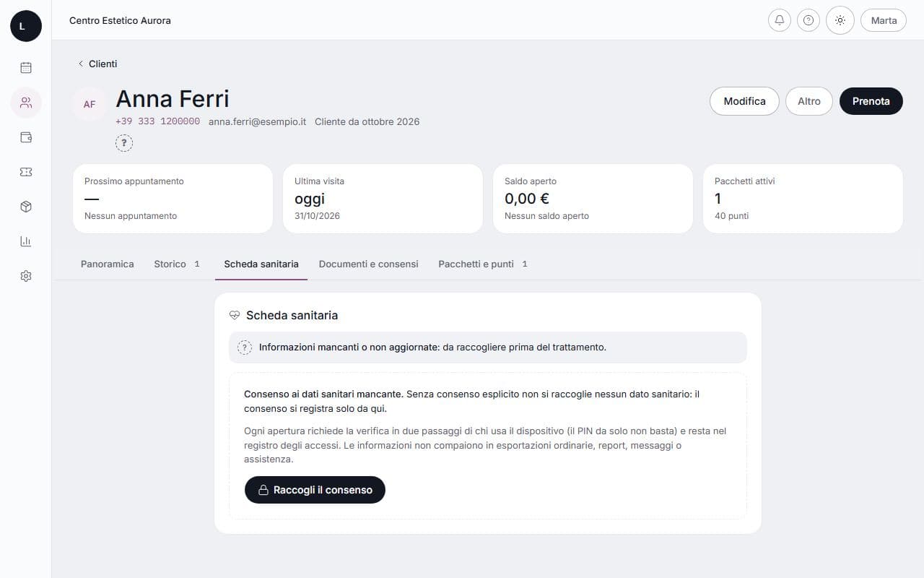The image size is (924, 578).
Task: Click the notifications bell icon
Action: click(780, 20)
